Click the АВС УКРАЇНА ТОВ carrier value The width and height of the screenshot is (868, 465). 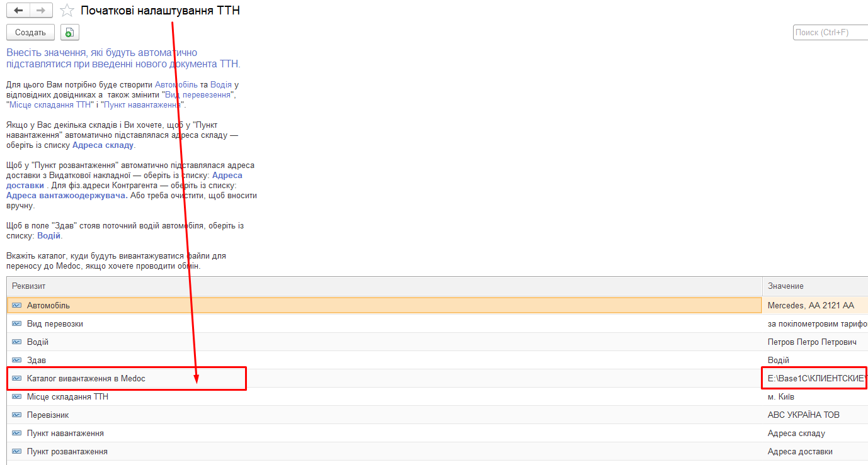tap(803, 415)
